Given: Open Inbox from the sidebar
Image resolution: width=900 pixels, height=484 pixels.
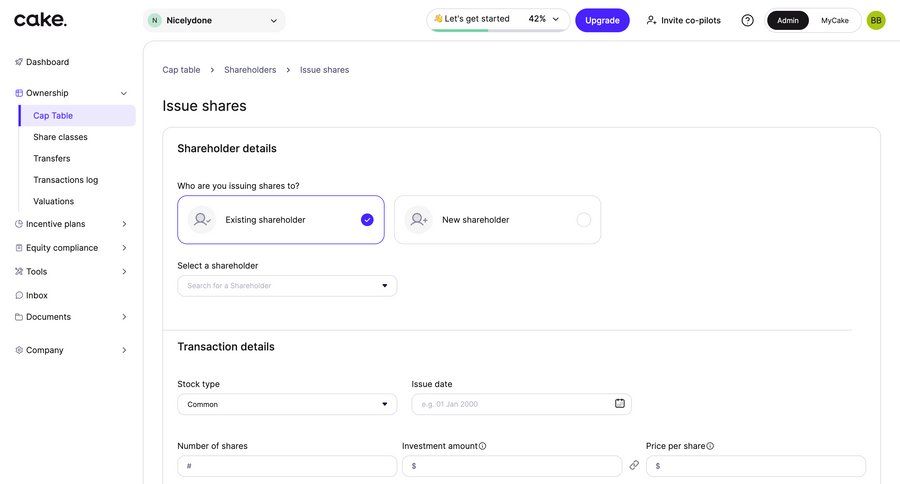Looking at the screenshot, I should (36, 295).
